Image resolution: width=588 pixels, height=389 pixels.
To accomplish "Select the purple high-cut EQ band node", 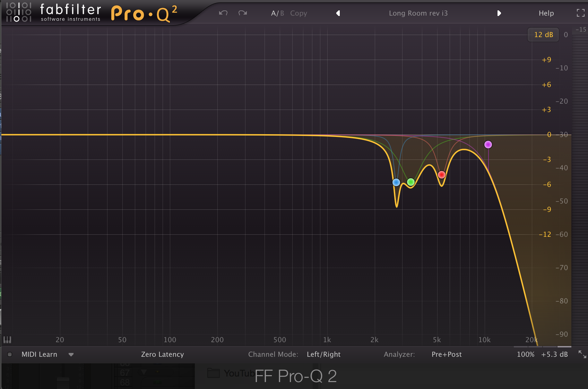I will [488, 145].
